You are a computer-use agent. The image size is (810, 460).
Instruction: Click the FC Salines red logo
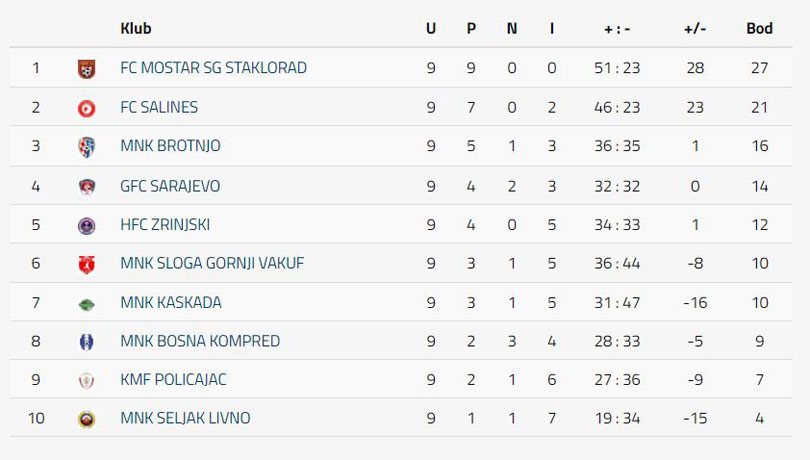[86, 108]
